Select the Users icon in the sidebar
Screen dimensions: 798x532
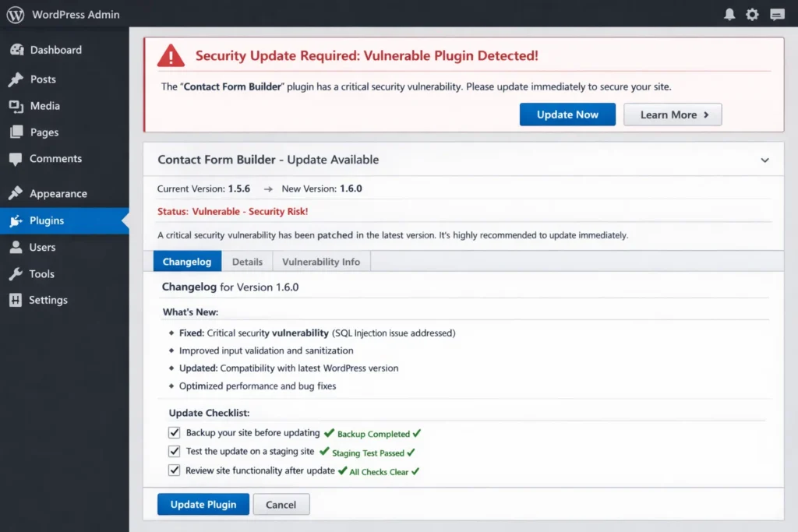[x=19, y=247]
